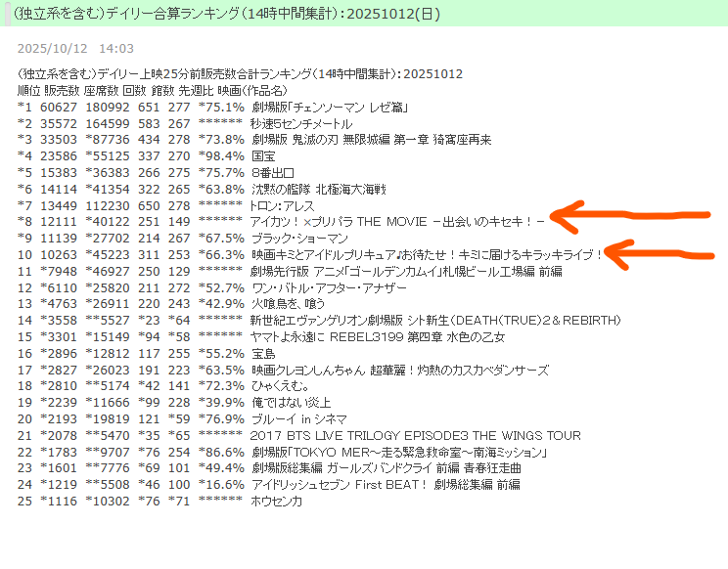Click the sales number 11139 in rank 9

(59, 239)
